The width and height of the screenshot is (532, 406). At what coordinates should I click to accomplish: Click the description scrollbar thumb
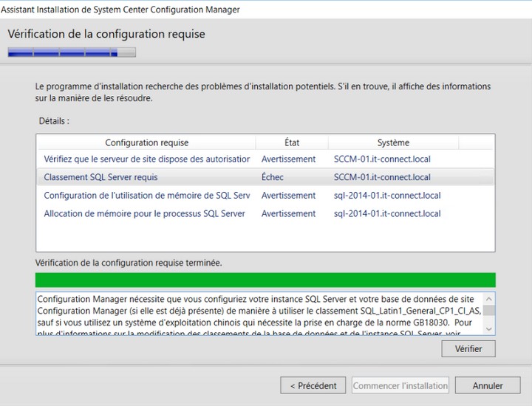pos(489,311)
